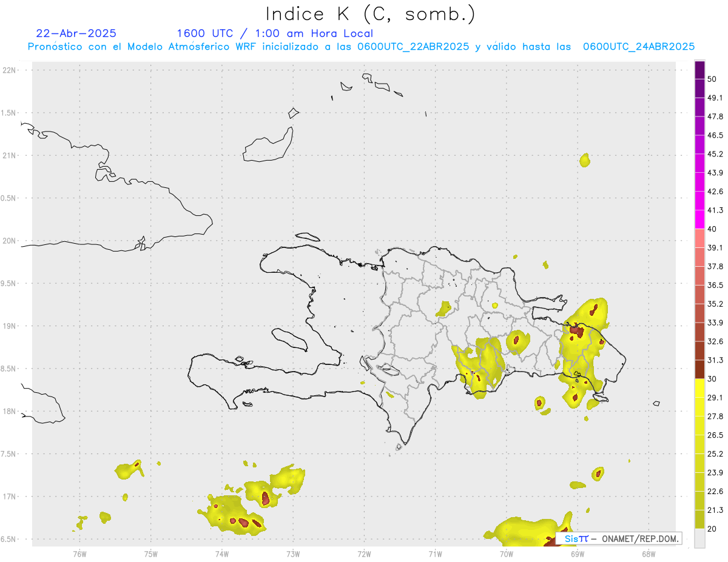This screenshot has height=562, width=728.
Task: Click the "26.5" value on the color scale
Action: [x=715, y=435]
